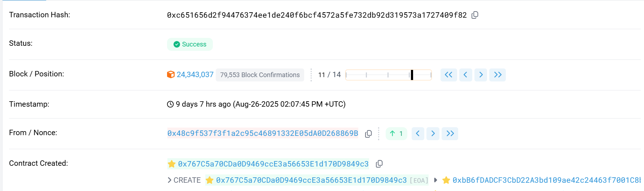Jump to first transaction in block
644x191 pixels.
448,75
